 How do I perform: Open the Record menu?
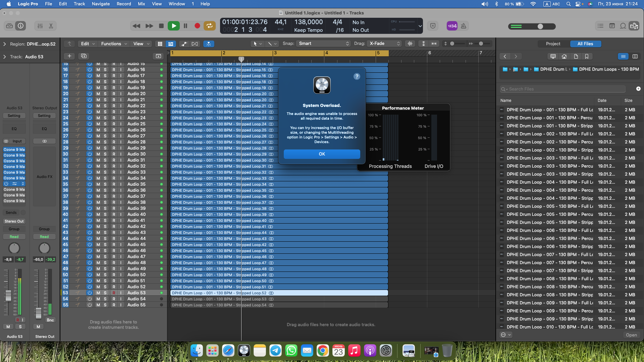[x=124, y=4]
